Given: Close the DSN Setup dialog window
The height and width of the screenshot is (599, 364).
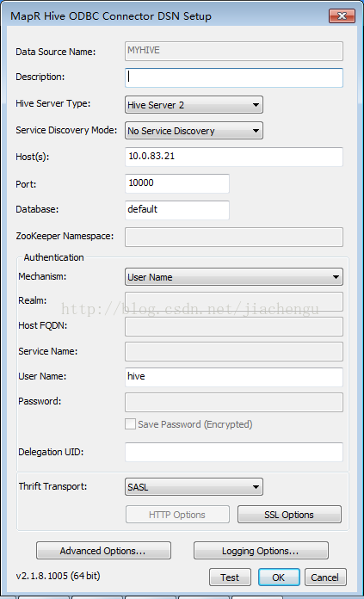Looking at the screenshot, I should coord(342,16).
